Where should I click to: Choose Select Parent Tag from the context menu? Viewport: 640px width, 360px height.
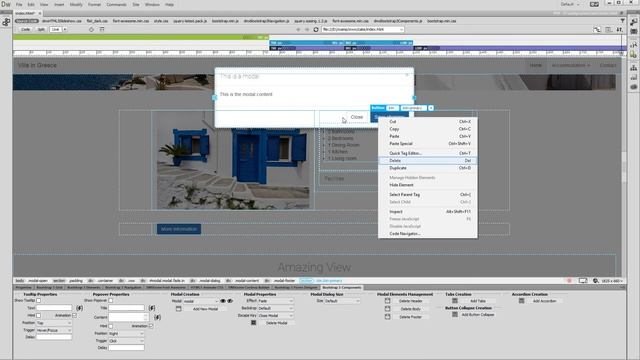click(x=427, y=195)
